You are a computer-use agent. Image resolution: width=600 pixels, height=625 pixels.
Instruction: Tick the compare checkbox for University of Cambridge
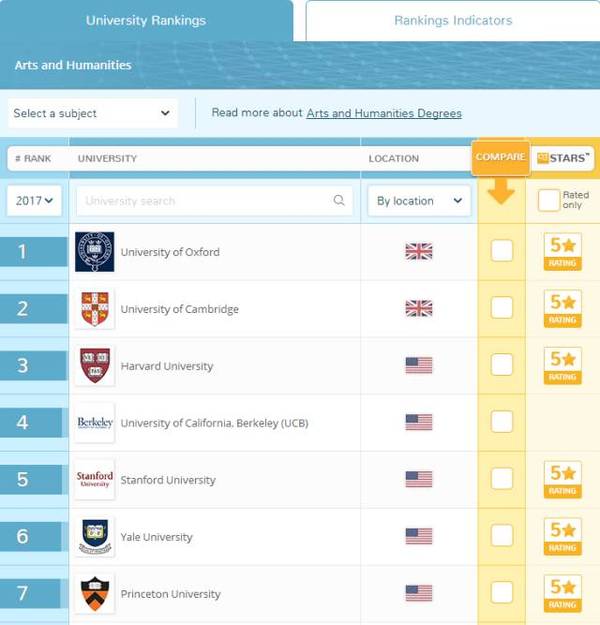coord(502,308)
